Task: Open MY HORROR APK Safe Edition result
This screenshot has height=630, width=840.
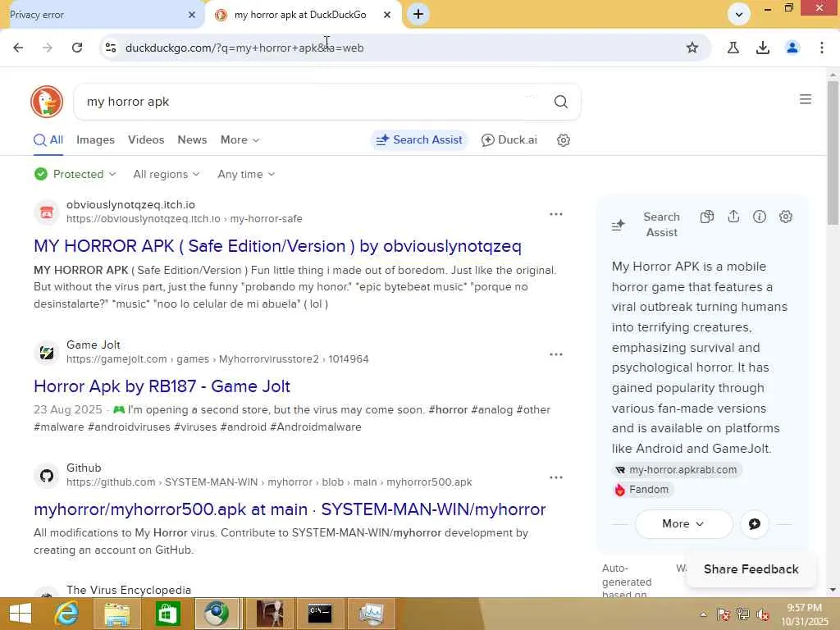Action: pos(277,246)
